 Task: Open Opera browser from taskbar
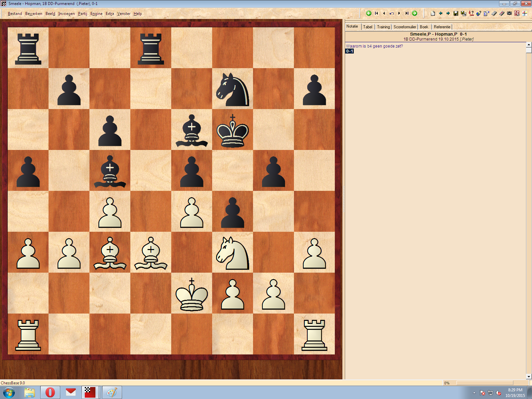point(50,392)
